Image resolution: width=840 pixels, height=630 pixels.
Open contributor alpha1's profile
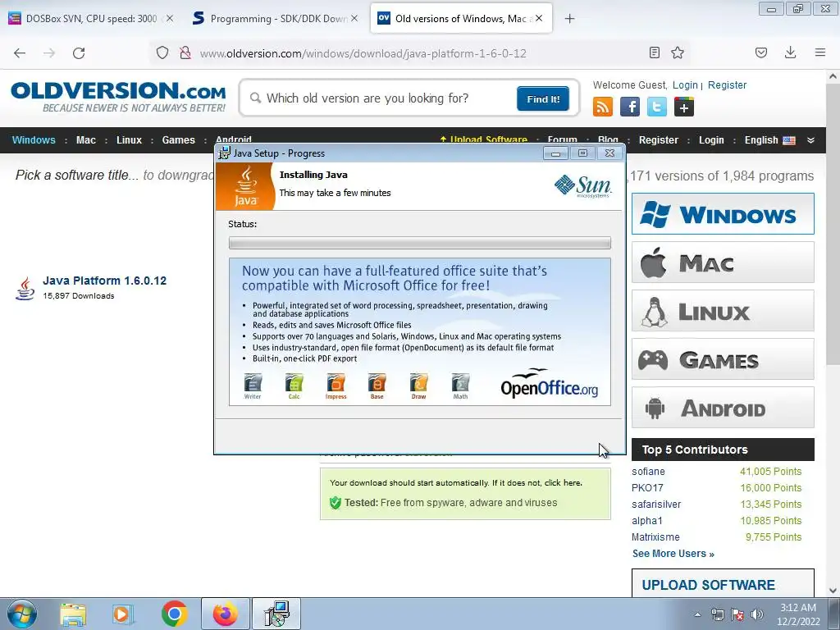[x=647, y=521]
